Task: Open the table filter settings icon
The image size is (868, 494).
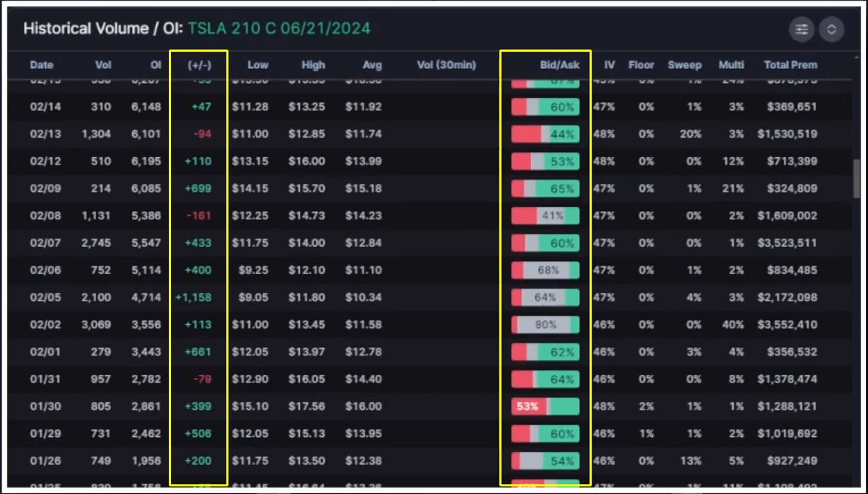Action: pyautogui.click(x=802, y=29)
